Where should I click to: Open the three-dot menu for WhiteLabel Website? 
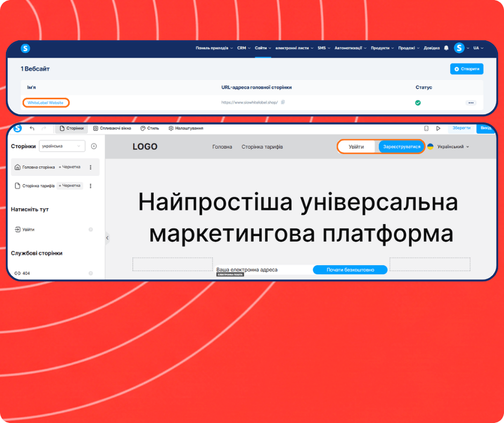pyautogui.click(x=471, y=103)
